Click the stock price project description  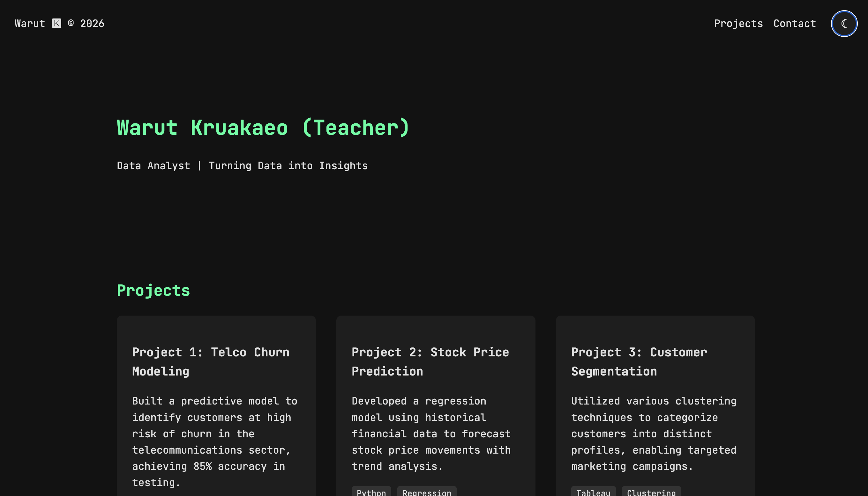tap(431, 433)
